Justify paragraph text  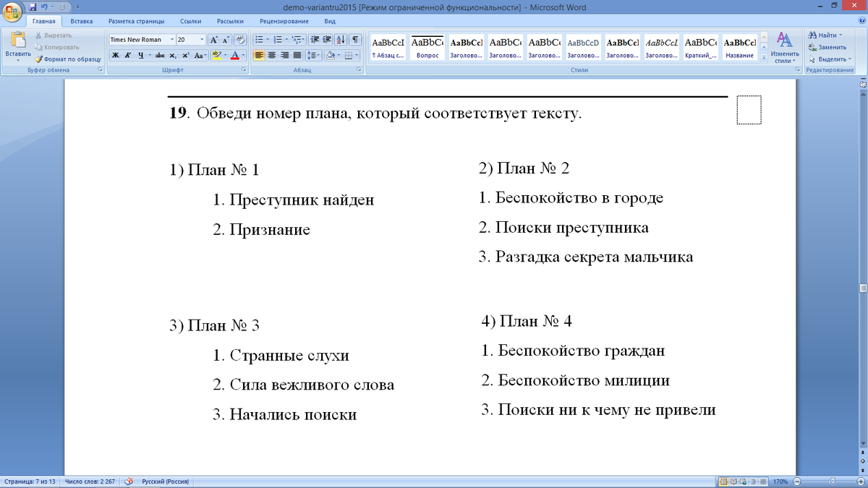(x=297, y=55)
